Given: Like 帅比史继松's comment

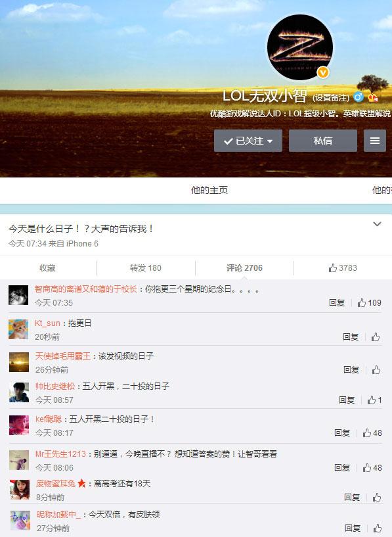Looking at the screenshot, I should point(374,400).
